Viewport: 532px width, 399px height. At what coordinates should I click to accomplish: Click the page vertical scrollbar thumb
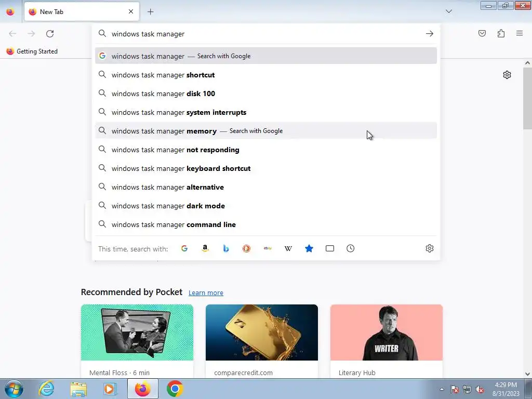tap(528, 98)
